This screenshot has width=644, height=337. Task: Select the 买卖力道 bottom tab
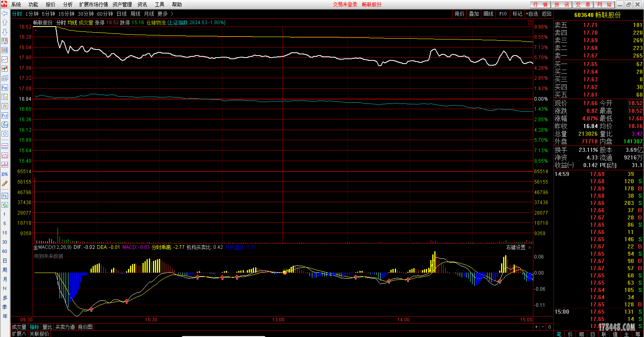click(x=65, y=327)
